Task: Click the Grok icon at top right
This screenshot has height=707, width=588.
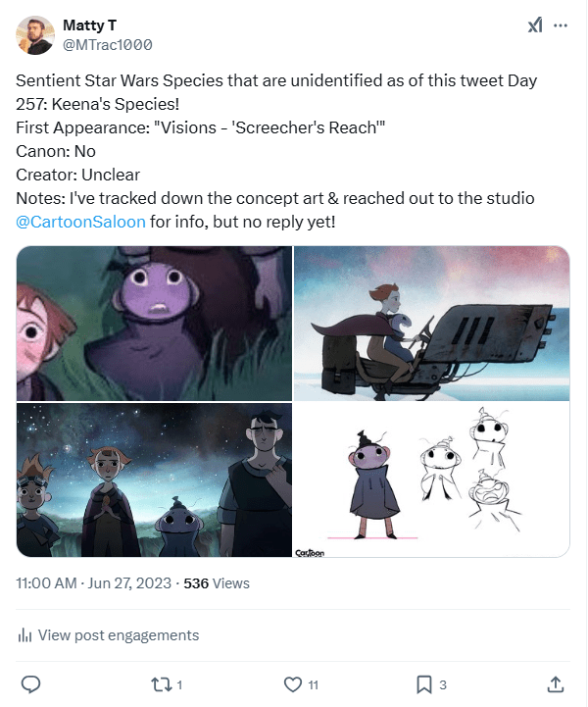Action: click(534, 25)
